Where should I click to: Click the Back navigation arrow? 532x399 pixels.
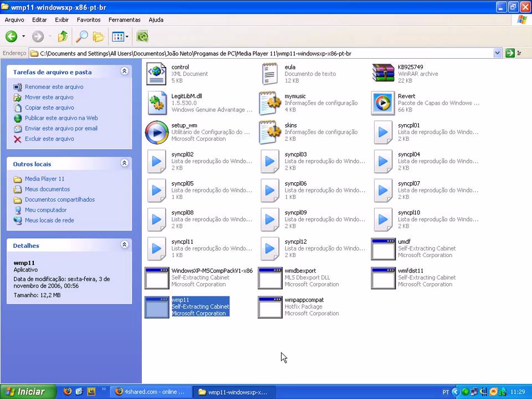coord(11,37)
